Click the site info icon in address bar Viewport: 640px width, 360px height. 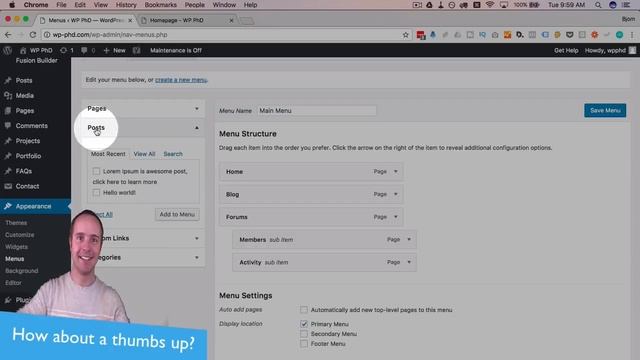tap(47, 35)
